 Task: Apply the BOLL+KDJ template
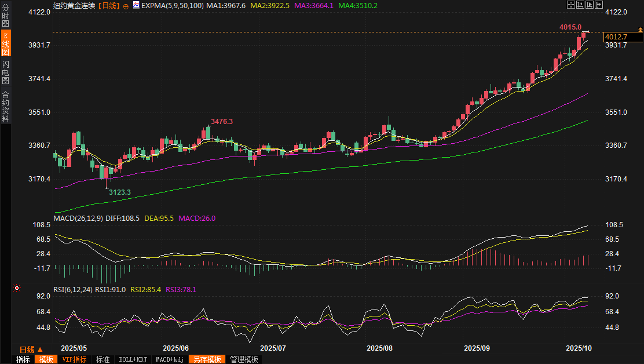pos(133,359)
